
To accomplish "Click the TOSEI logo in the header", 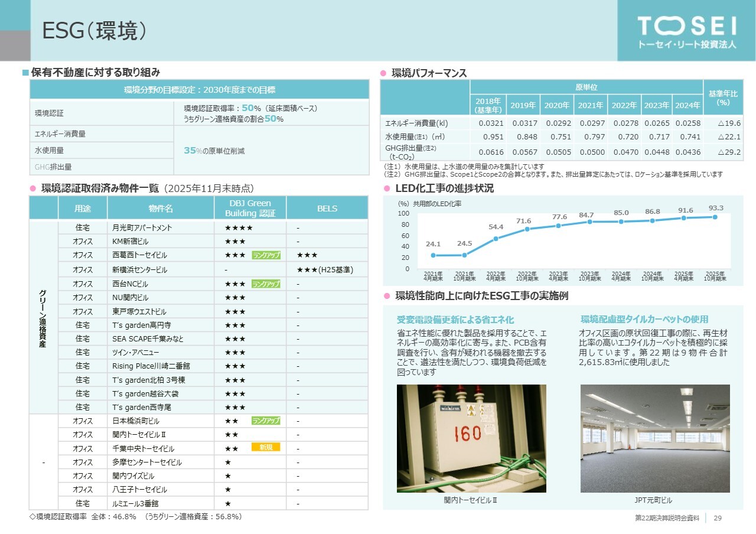I will [686, 31].
